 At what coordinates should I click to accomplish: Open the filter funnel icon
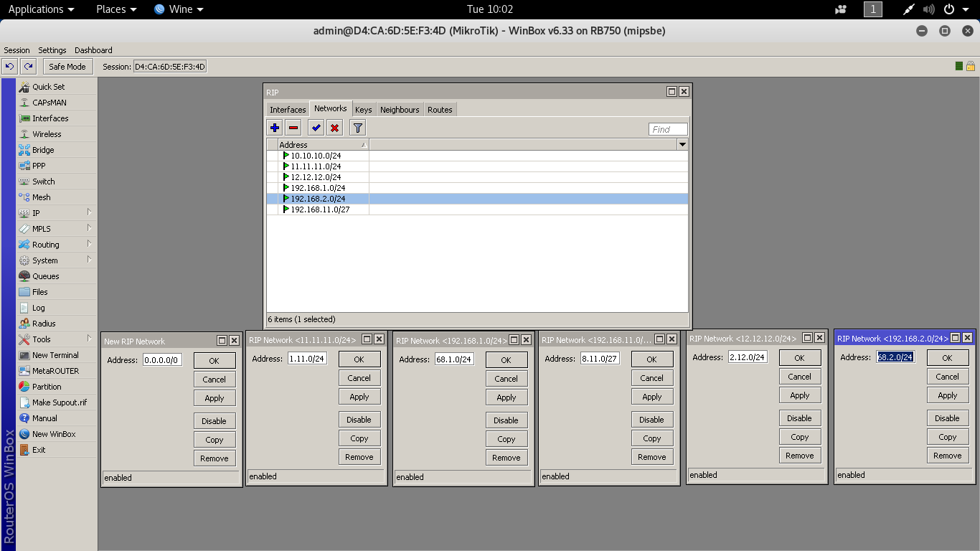[x=357, y=127]
